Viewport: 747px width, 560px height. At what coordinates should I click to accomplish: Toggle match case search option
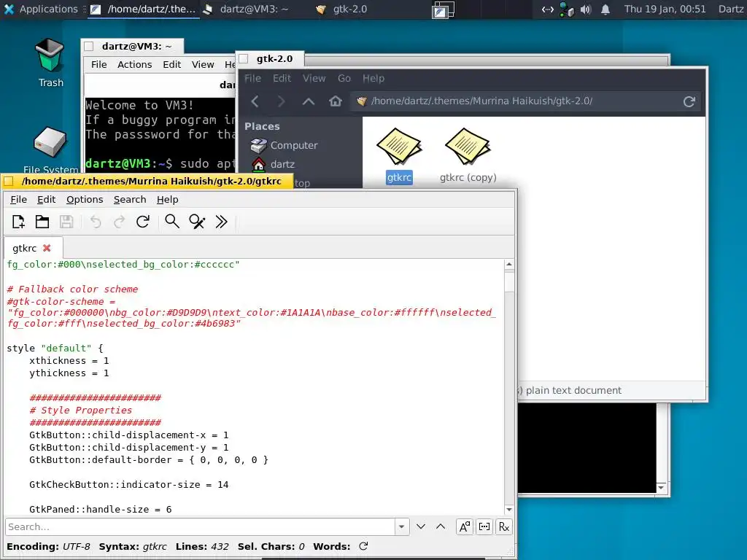click(465, 526)
